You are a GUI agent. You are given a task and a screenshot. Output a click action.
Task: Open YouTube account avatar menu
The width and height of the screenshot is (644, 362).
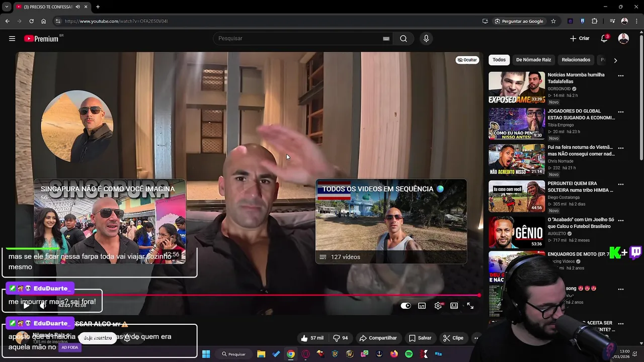tap(623, 39)
